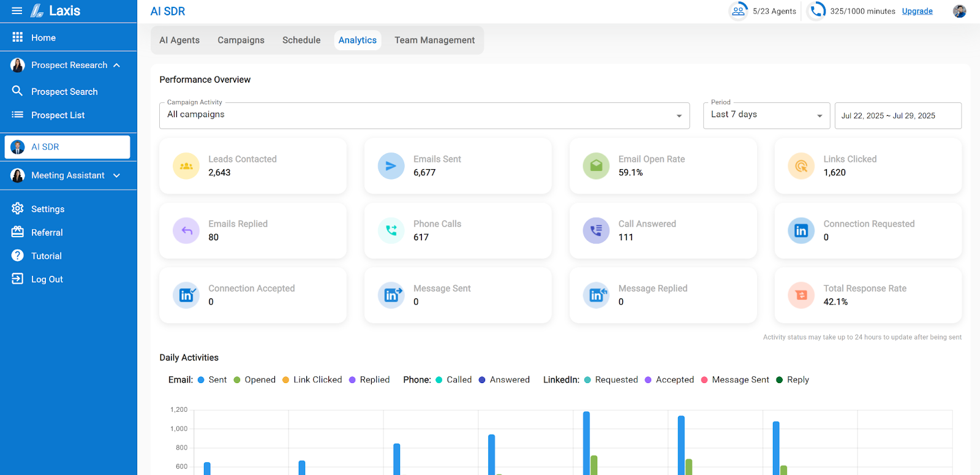Image resolution: width=980 pixels, height=475 pixels.
Task: Toggle the Phone Answered legend series
Action: coord(504,380)
